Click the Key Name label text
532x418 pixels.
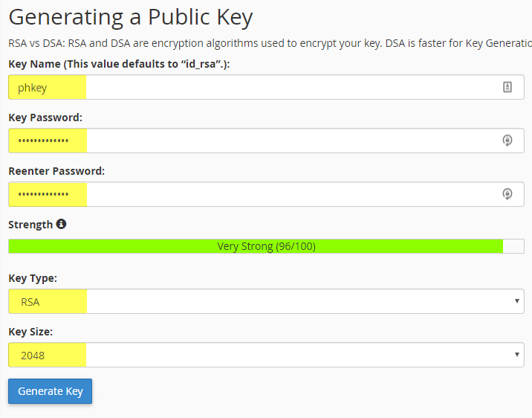[119, 64]
